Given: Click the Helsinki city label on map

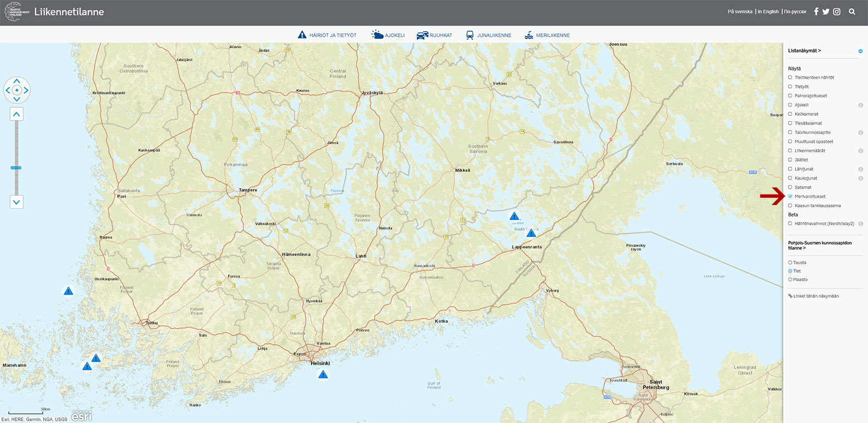Looking at the screenshot, I should [x=320, y=363].
